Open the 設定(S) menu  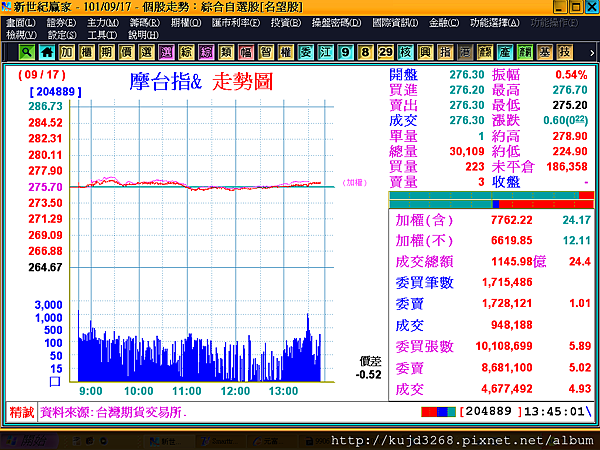pyautogui.click(x=62, y=35)
